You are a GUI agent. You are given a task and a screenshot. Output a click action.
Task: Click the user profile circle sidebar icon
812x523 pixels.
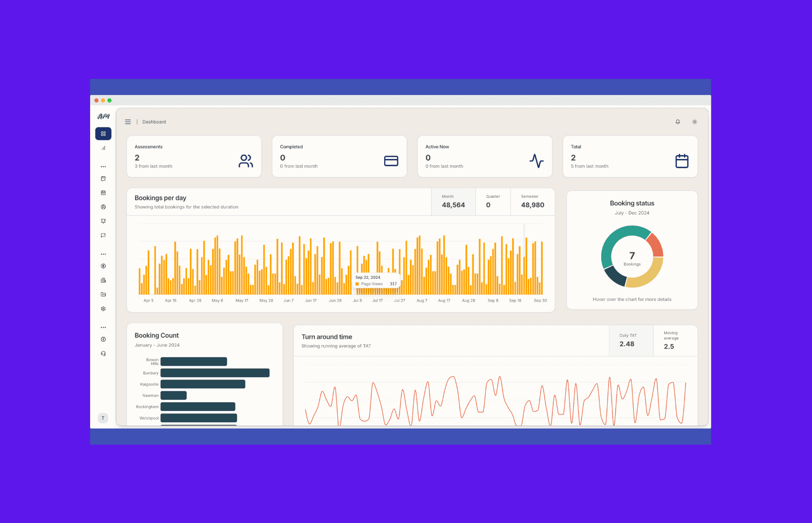[x=103, y=207]
